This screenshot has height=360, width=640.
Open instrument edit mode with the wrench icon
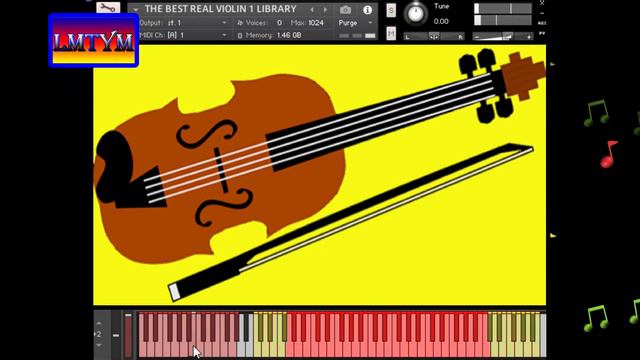pos(108,8)
